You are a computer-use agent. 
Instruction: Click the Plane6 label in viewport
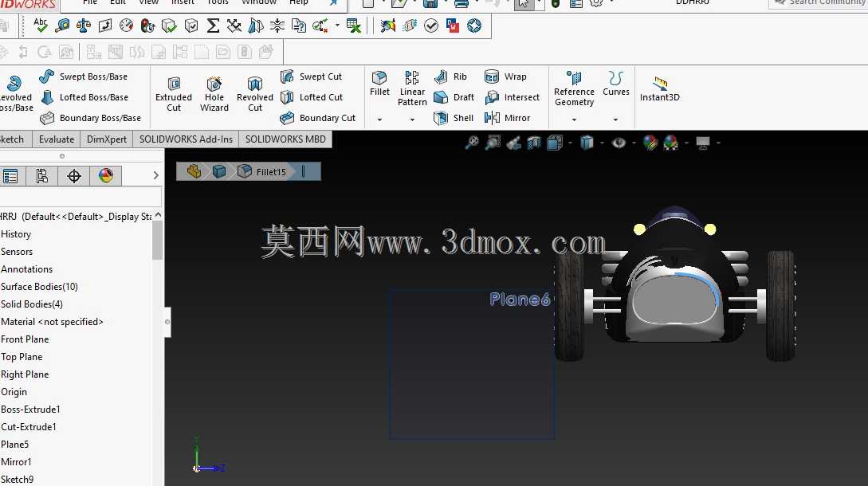(x=520, y=300)
